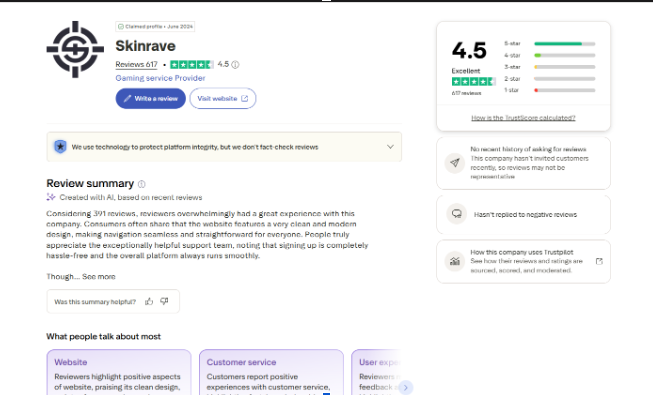Expand summary with See more
The height and width of the screenshot is (395, 653).
pos(99,277)
